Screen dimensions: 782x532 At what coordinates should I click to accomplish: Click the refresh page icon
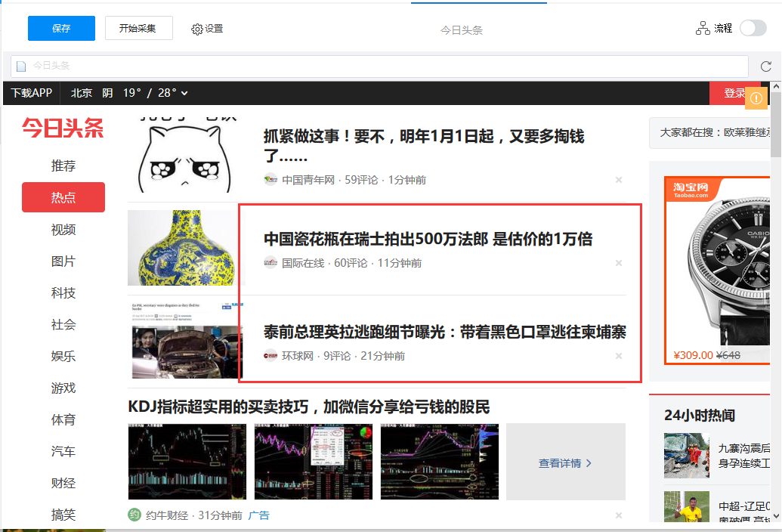766,66
